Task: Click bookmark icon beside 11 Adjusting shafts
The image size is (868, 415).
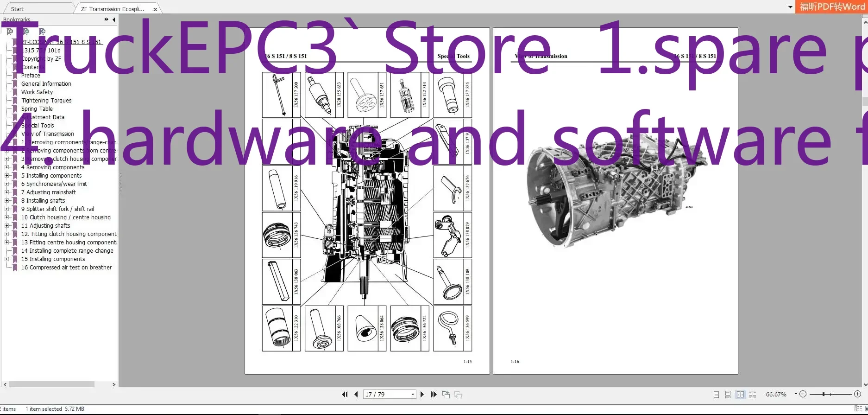Action: (15, 226)
